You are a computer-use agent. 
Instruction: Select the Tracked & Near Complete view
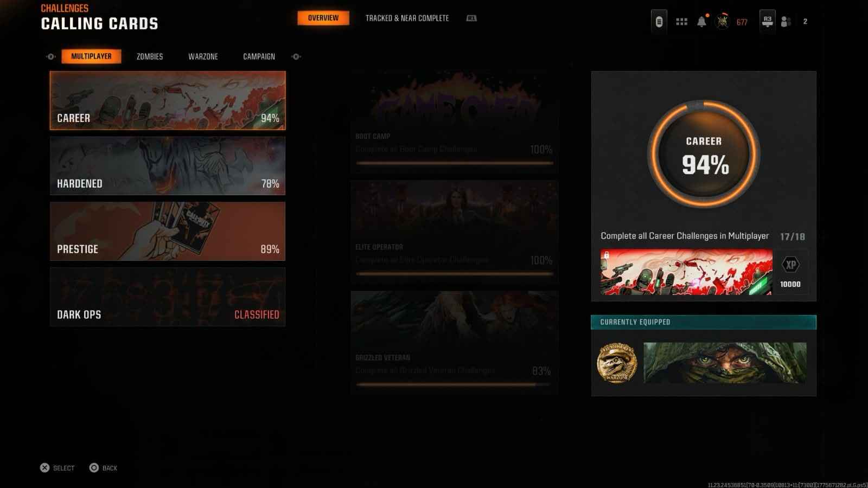(x=407, y=18)
